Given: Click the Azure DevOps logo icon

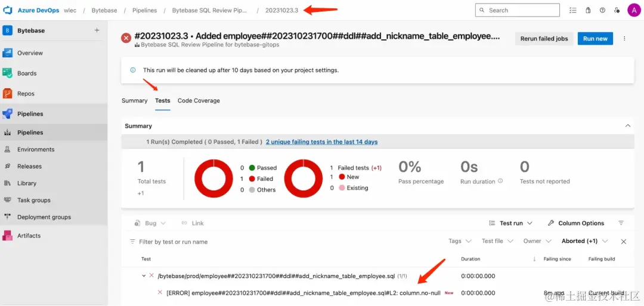Looking at the screenshot, I should (8, 10).
